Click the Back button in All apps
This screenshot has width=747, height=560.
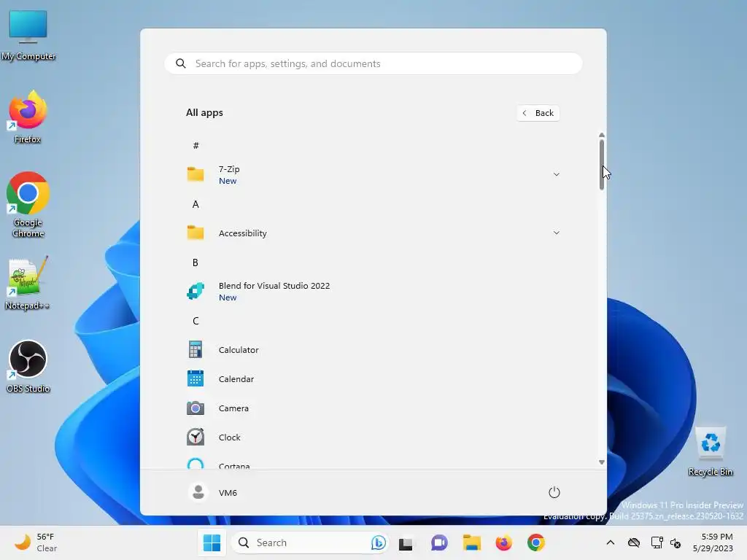click(538, 113)
